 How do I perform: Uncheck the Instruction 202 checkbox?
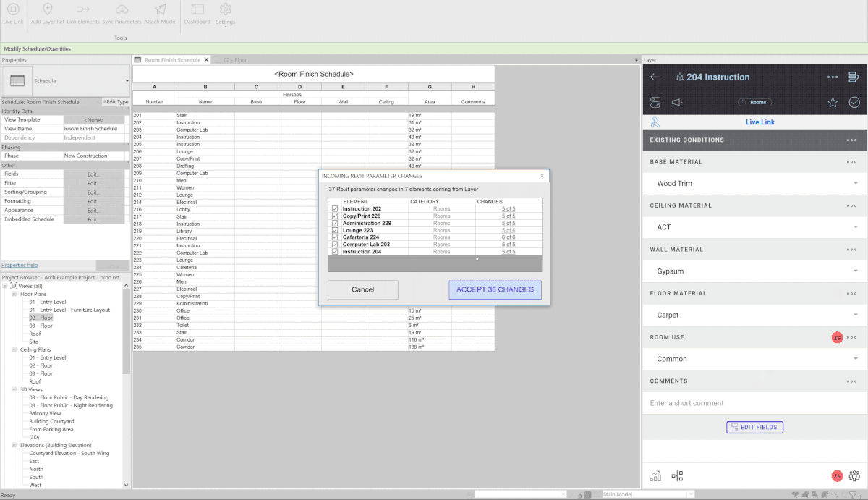click(x=334, y=208)
